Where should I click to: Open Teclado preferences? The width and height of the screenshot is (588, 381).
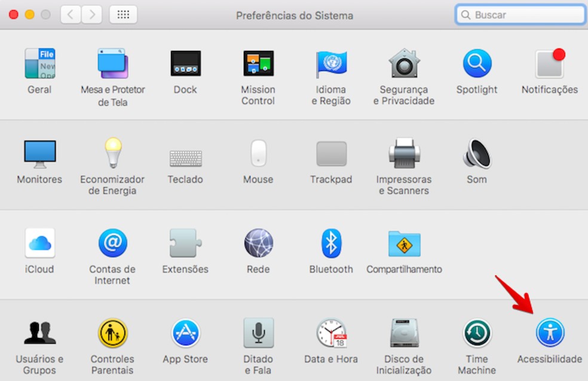coord(185,155)
